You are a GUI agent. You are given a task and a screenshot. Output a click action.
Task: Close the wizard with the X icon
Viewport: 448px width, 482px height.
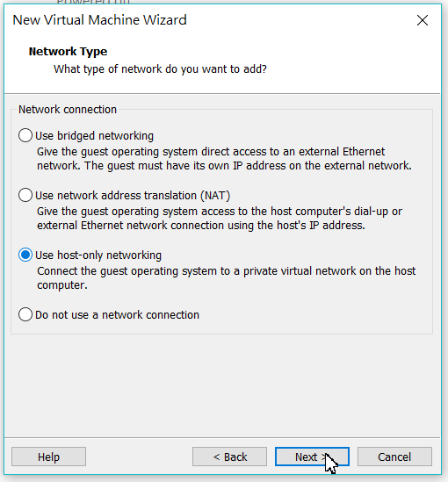tap(423, 20)
